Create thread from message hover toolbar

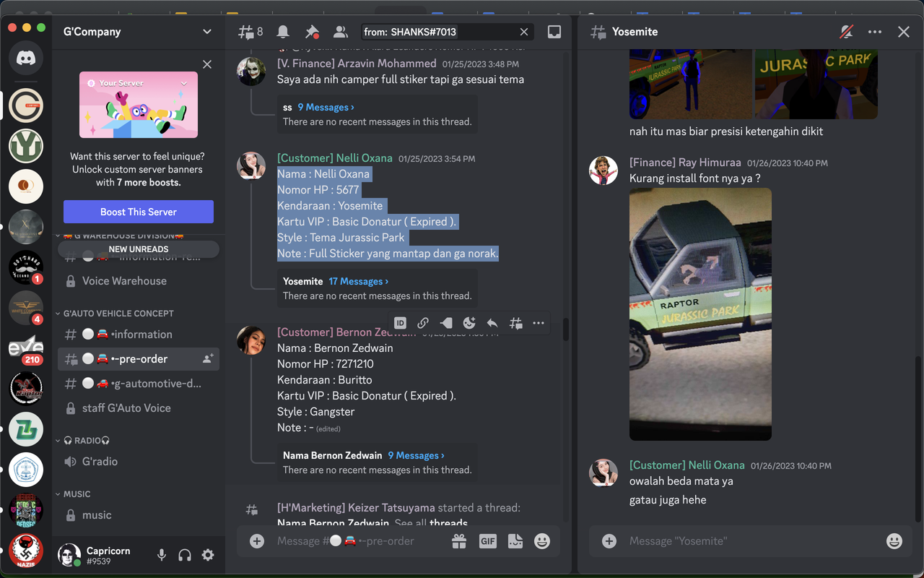(x=515, y=323)
